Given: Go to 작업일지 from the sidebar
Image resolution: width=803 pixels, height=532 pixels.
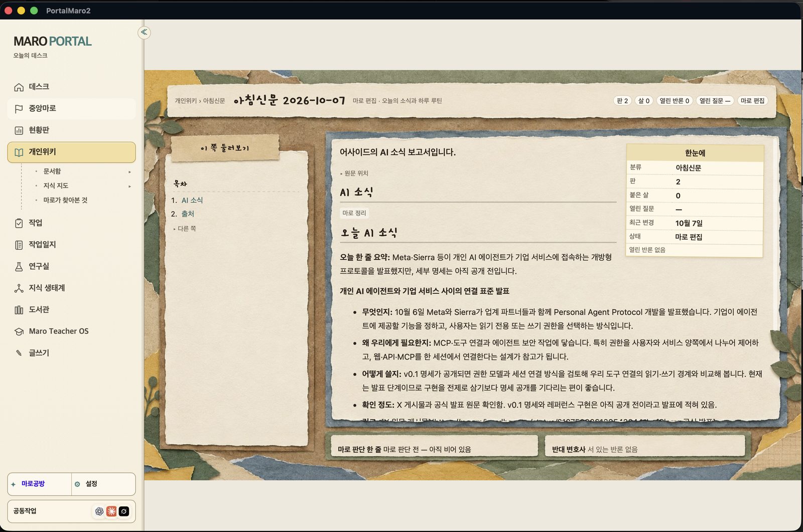Looking at the screenshot, I should click(71, 245).
